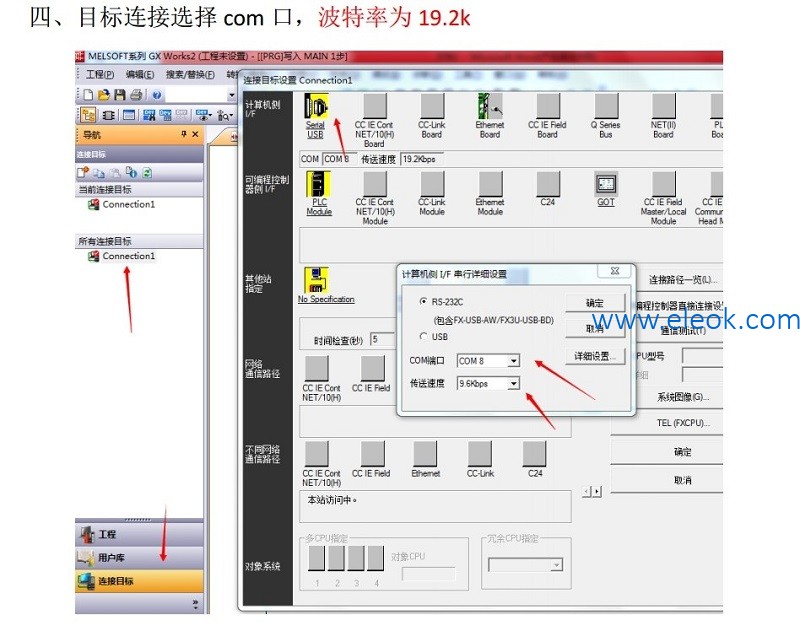This screenshot has height=637, width=800.
Task: Click the horizontal scroll arrows next to 本站访问中
Action: click(592, 492)
